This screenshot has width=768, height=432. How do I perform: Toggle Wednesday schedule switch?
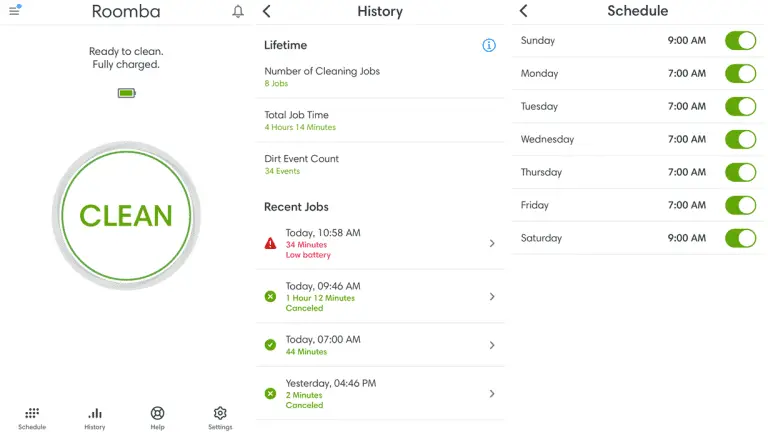coord(741,139)
